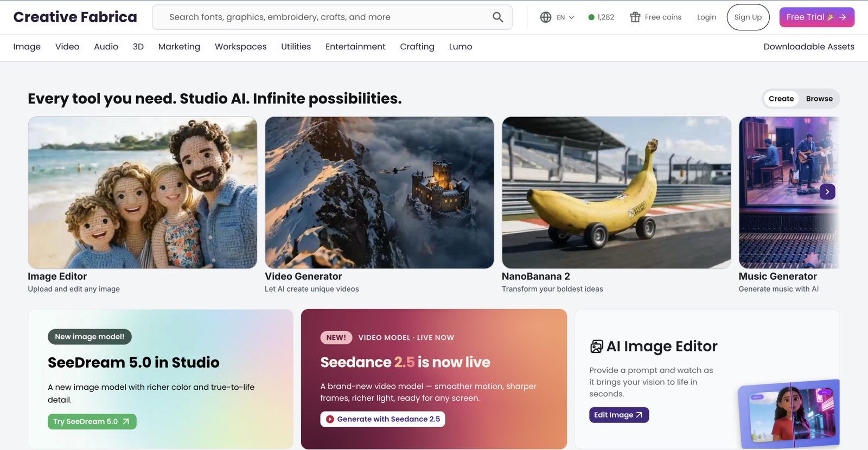Open the 3D menu
868x450 pixels.
(x=138, y=47)
